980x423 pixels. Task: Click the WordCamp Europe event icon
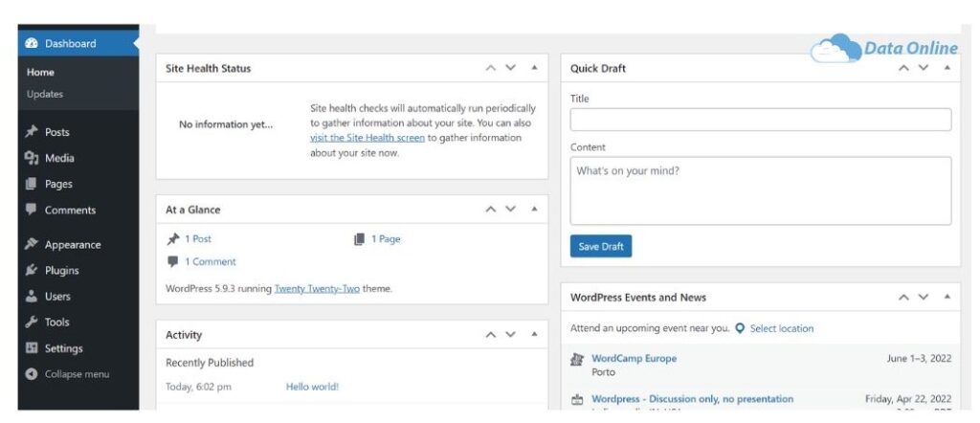(x=577, y=359)
